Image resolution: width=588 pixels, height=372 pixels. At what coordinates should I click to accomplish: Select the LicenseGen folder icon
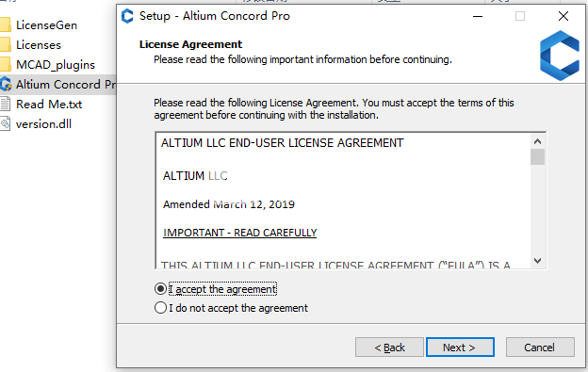pyautogui.click(x=6, y=25)
